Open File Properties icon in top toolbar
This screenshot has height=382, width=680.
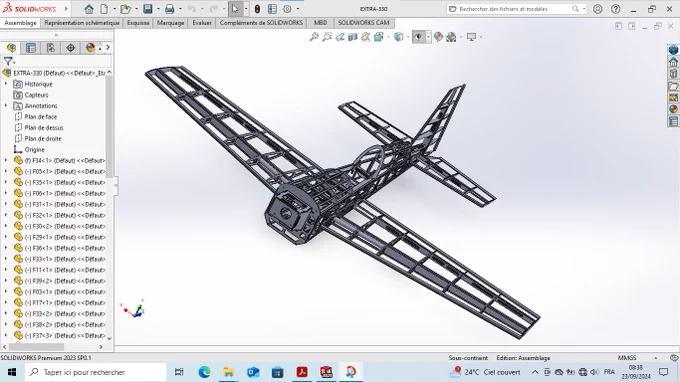tap(272, 9)
